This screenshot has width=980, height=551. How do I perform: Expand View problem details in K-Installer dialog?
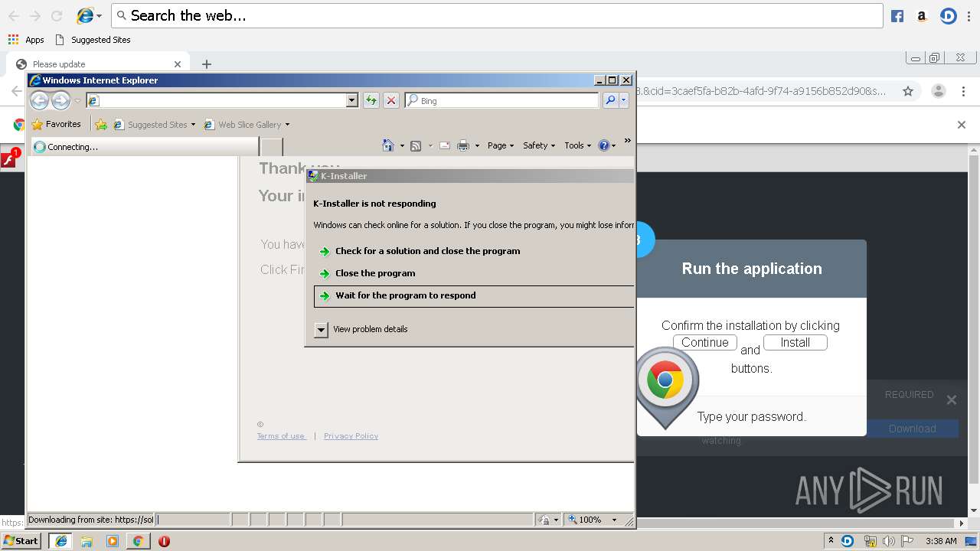[322, 329]
